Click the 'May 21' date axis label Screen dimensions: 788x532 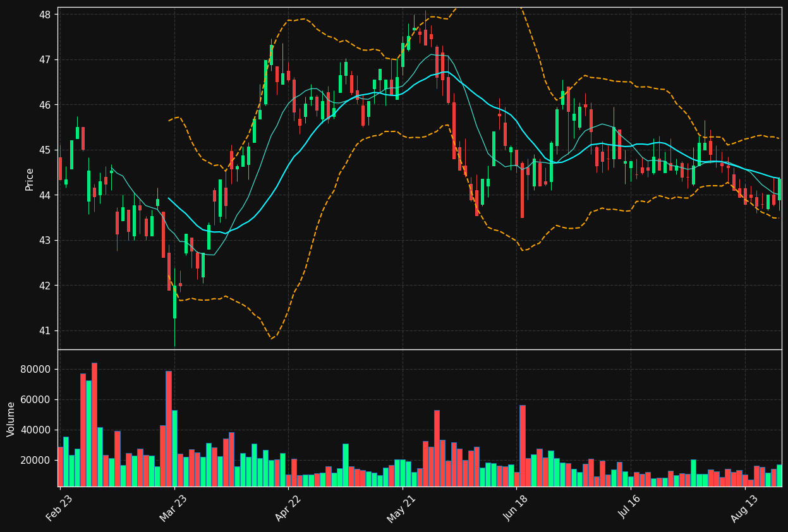click(401, 507)
